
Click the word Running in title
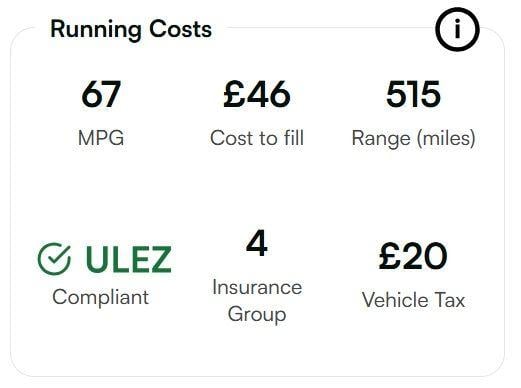[x=96, y=30]
